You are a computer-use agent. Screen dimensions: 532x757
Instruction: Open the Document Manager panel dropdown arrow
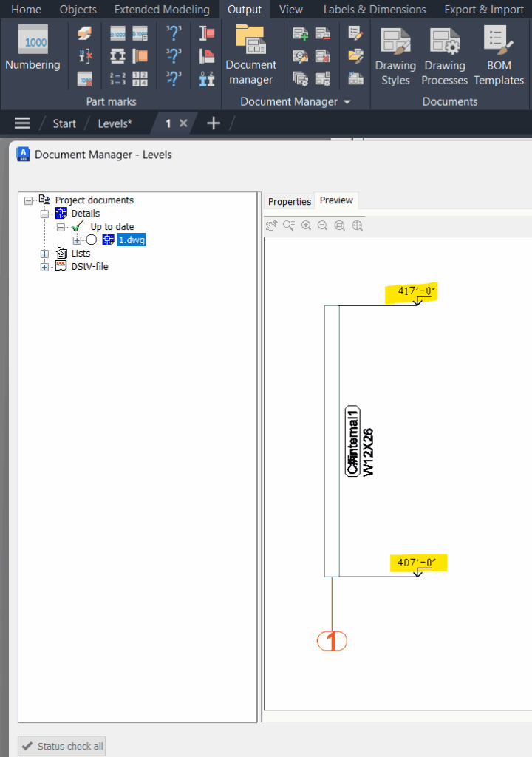tap(347, 102)
